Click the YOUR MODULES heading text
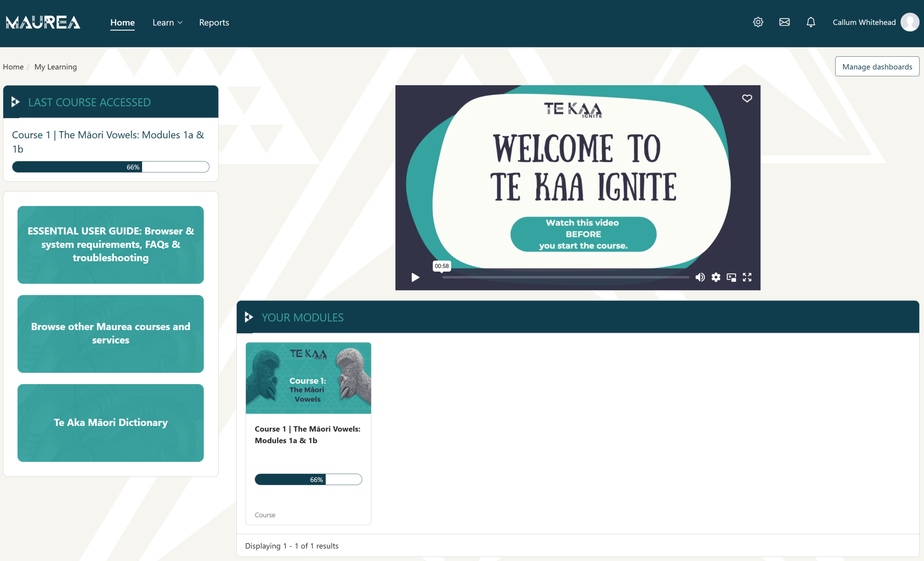Viewport: 924px width, 561px height. (302, 318)
